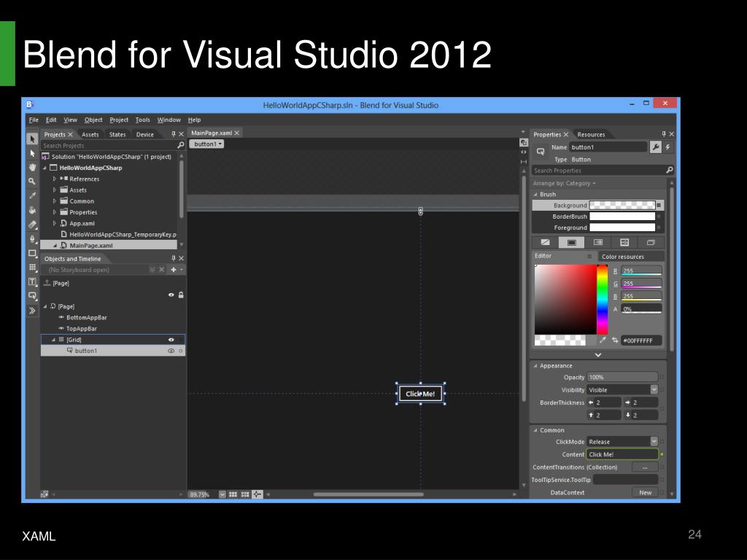
Task: Click the hex color value field
Action: point(641,341)
